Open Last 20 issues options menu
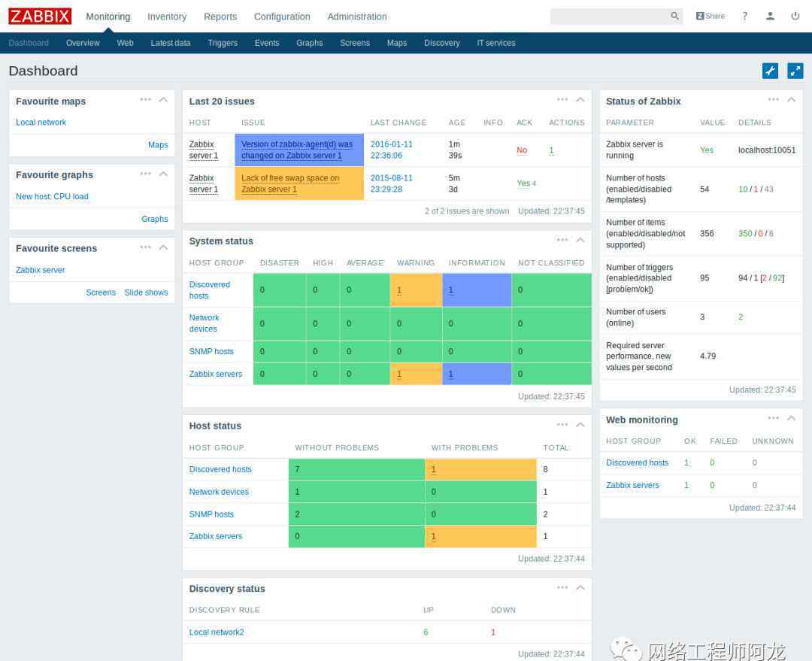812x661 pixels. pos(562,99)
